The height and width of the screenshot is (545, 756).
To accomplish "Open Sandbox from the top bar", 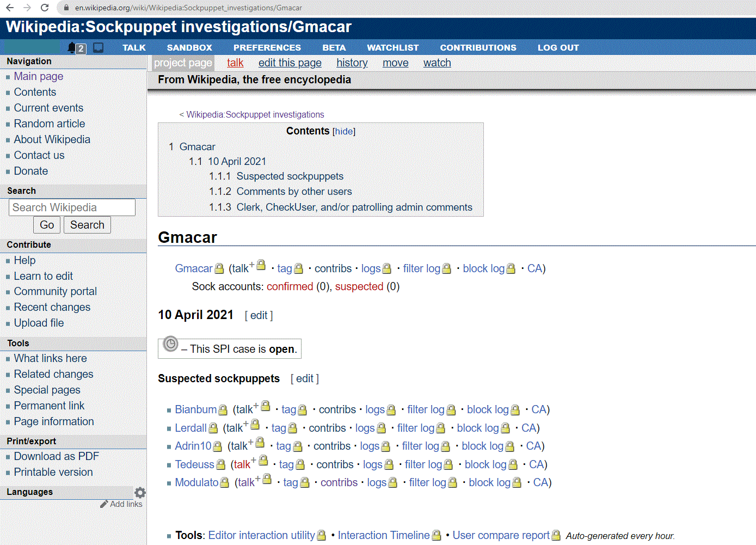I will click(189, 47).
